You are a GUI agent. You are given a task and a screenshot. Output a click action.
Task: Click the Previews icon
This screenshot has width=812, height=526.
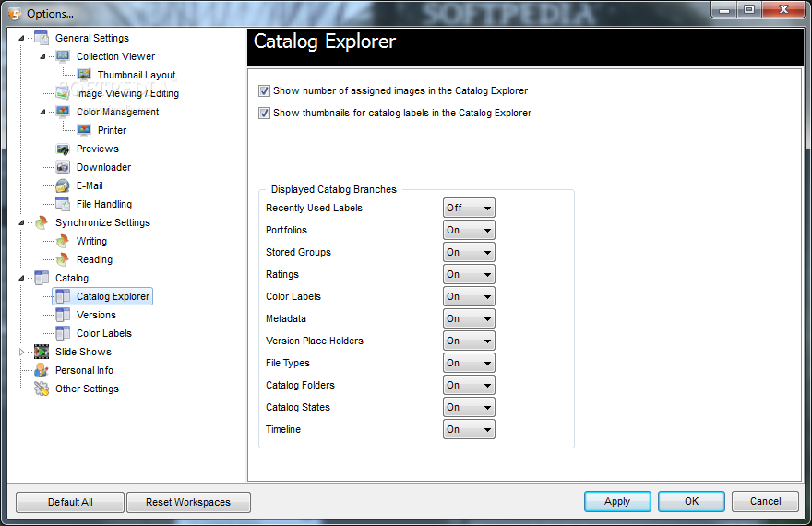pyautogui.click(x=63, y=149)
